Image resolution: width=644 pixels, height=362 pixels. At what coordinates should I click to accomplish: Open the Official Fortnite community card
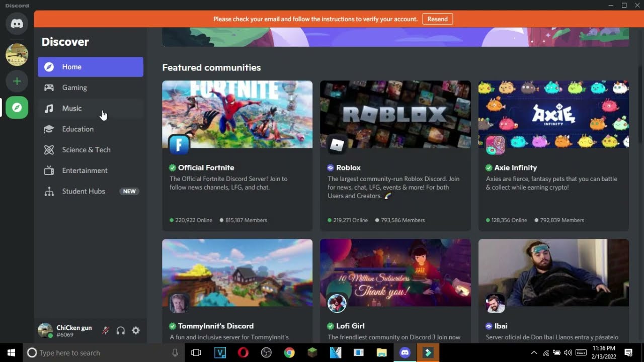tap(237, 156)
